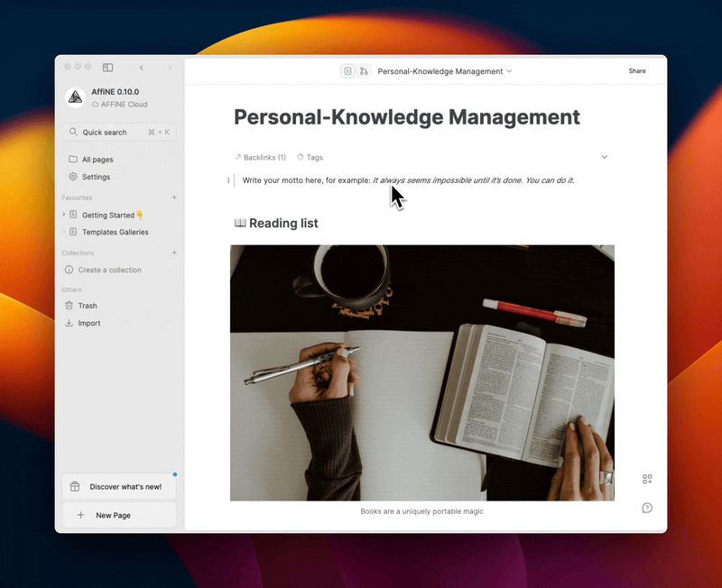Open the widgets grid icon
722x588 pixels.
click(647, 479)
